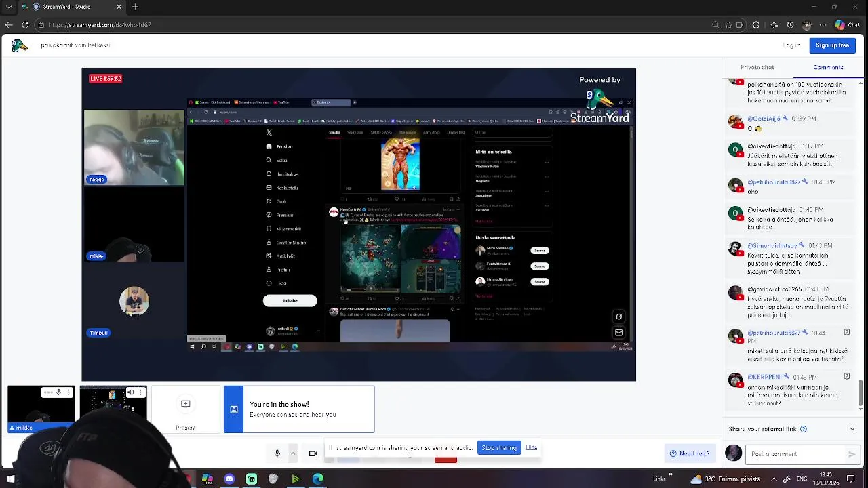The height and width of the screenshot is (488, 868).
Task: Open three-dot menu on shared screen thumbnail
Action: point(140,392)
